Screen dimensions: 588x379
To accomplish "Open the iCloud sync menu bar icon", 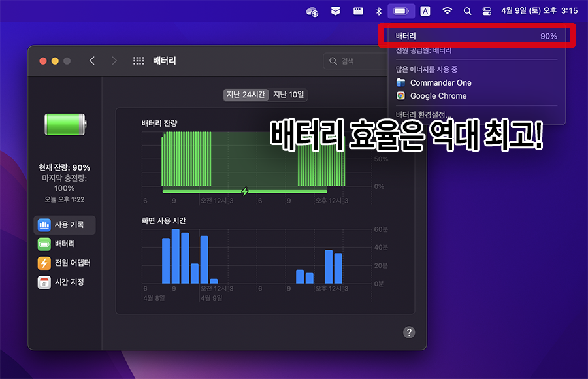I will [312, 11].
